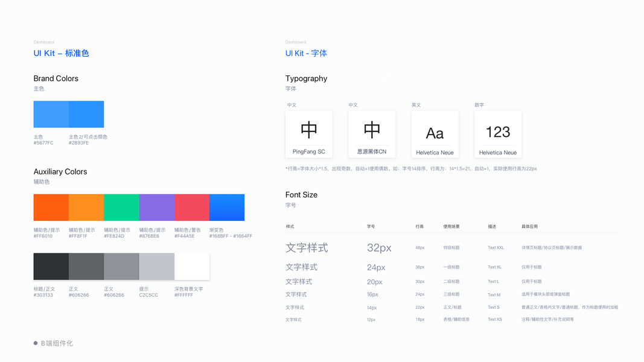The image size is (644, 362).
Task: Pick the purple #876BE6 swatch
Action: click(x=157, y=208)
